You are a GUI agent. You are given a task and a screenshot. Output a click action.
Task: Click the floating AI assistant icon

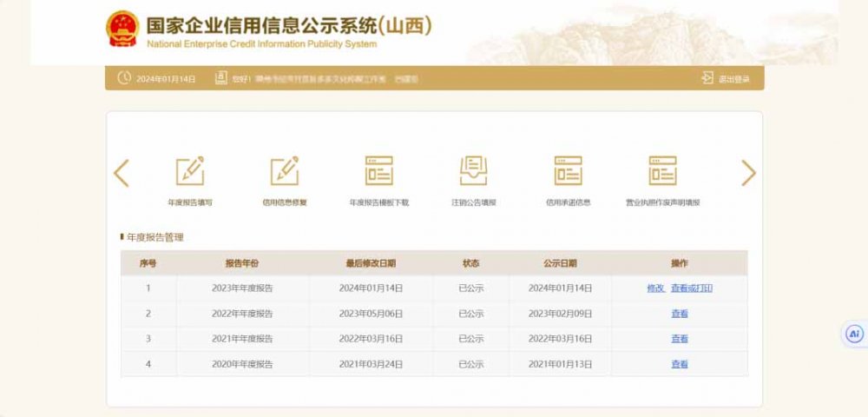tap(854, 334)
